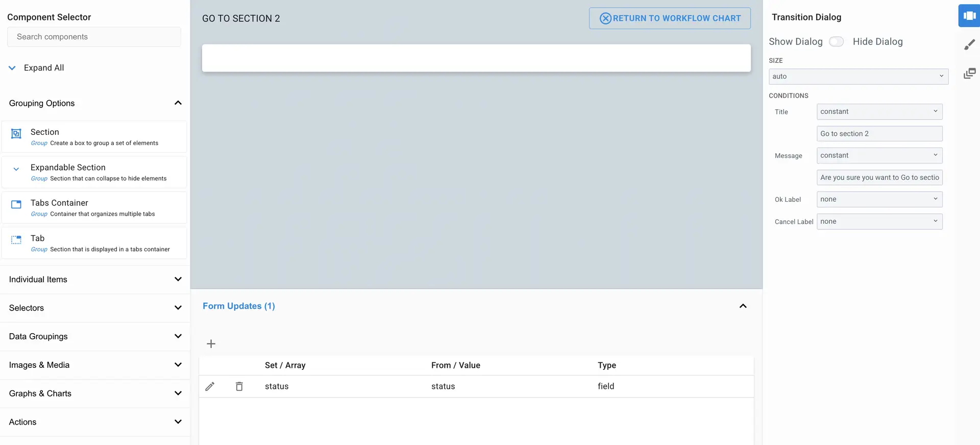Screen dimensions: 980x445
Task: Expand the Actions section
Action: [95, 422]
